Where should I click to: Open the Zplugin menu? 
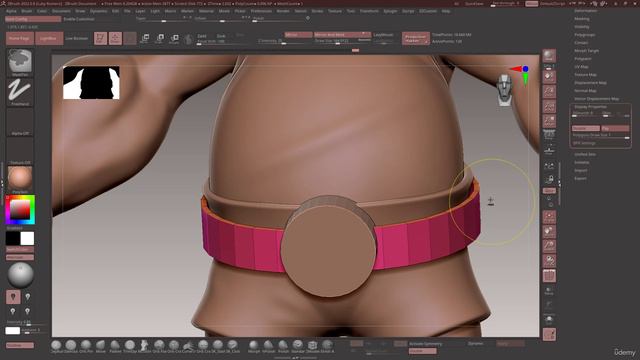tap(390, 11)
